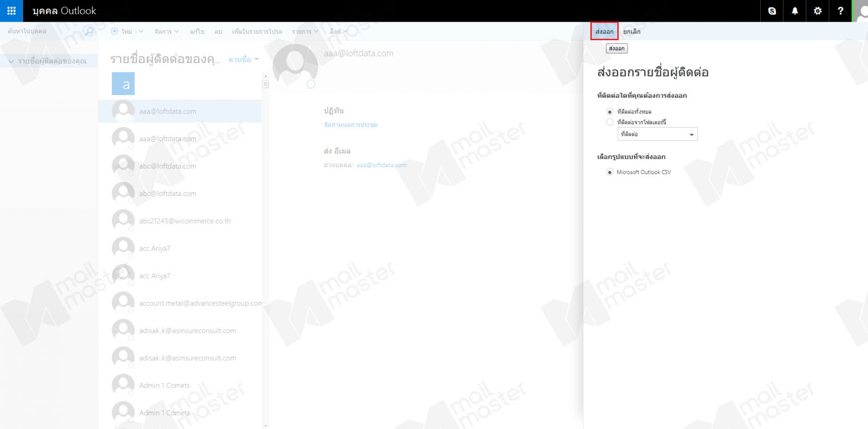The height and width of the screenshot is (429, 868).
Task: Select contact account.metal@advancesteelgroup.com
Action: pos(180,303)
